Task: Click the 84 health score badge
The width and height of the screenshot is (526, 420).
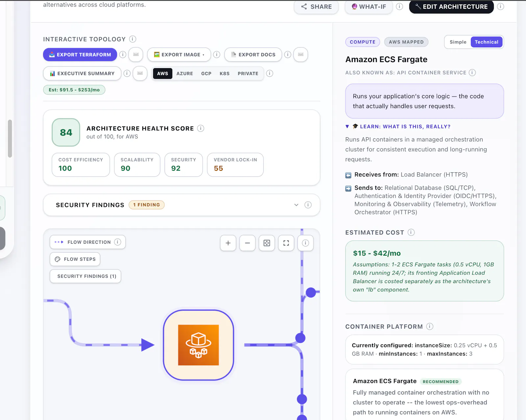Action: click(66, 132)
